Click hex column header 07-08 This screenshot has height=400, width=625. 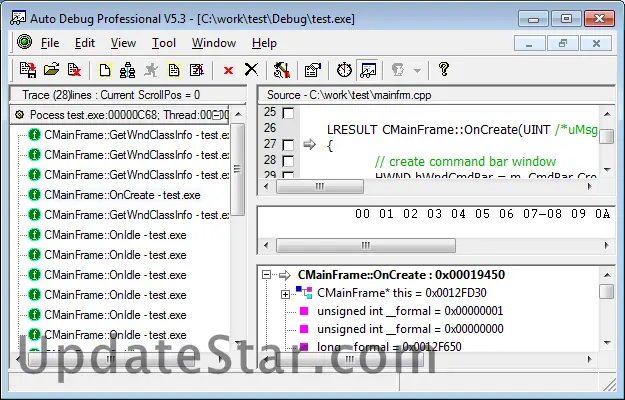[542, 214]
